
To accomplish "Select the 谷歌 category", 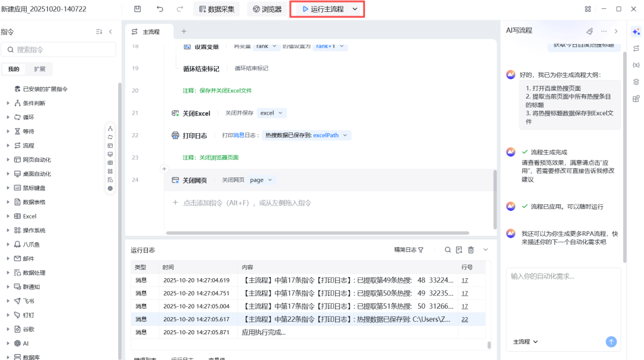I will 24,329.
